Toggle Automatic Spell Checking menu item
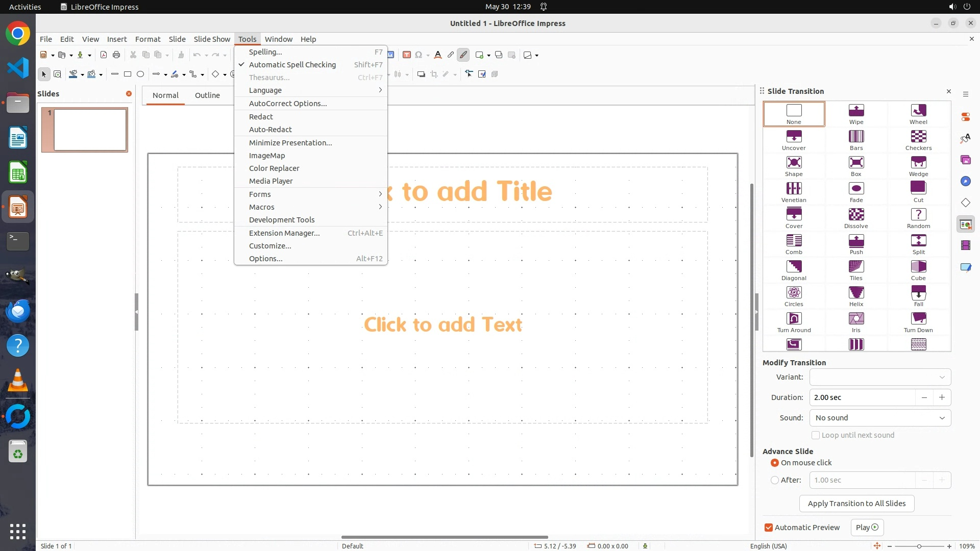This screenshot has width=980, height=551. pos(292,65)
